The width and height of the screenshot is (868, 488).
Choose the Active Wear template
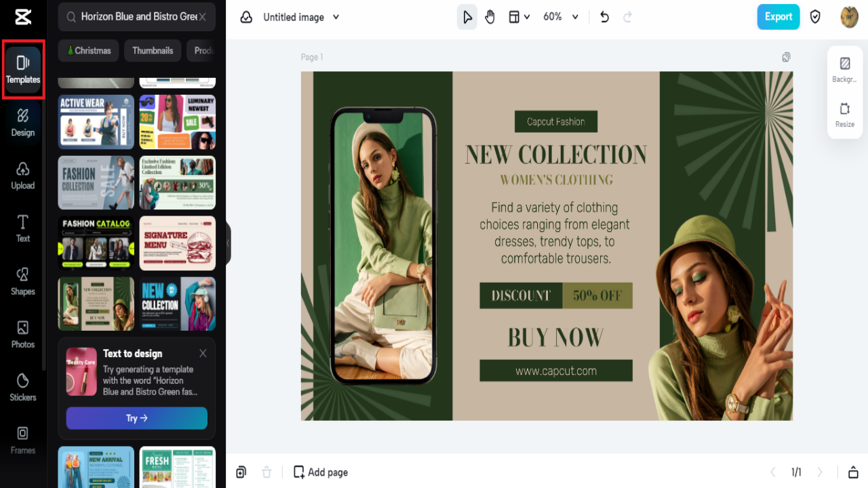click(x=96, y=122)
